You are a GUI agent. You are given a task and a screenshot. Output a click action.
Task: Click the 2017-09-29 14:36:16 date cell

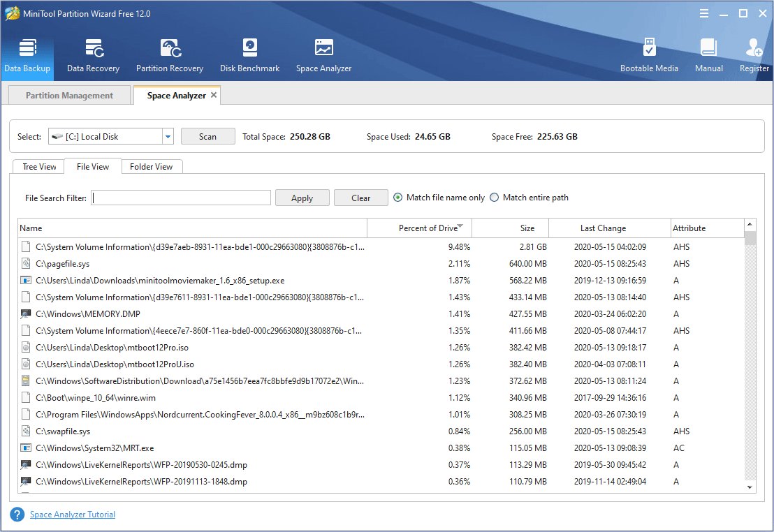610,398
